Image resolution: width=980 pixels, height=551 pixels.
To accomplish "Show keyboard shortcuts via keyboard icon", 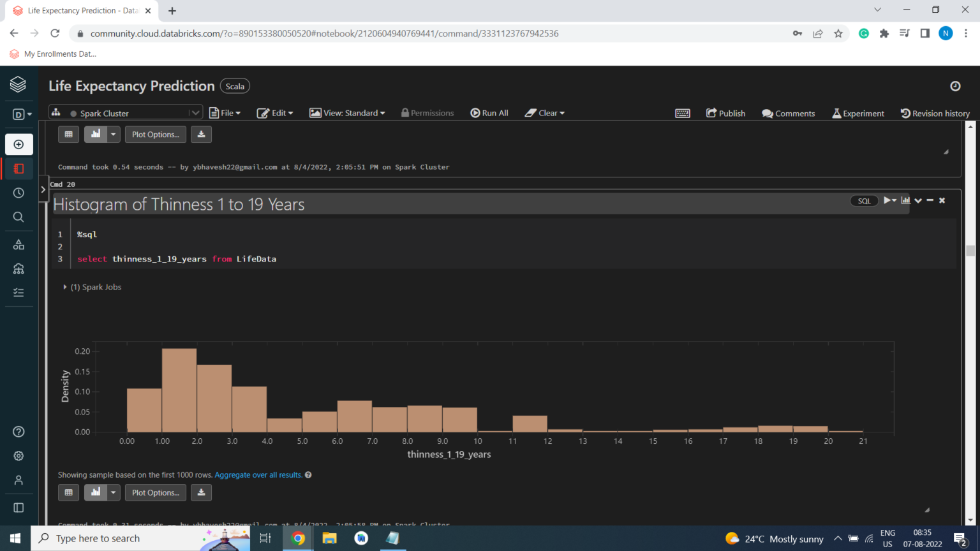I will point(682,113).
